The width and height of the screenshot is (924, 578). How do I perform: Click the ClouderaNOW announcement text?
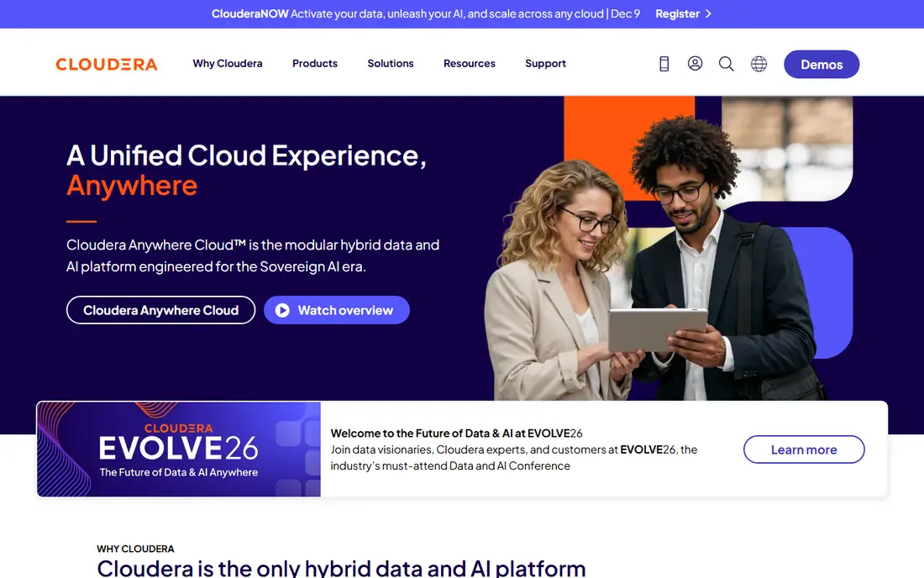click(x=426, y=13)
